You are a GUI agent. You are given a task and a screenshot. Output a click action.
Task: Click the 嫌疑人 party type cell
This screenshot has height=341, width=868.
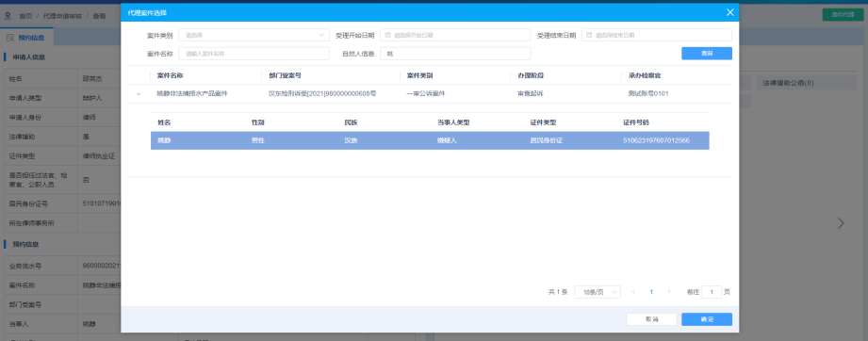[x=446, y=140]
